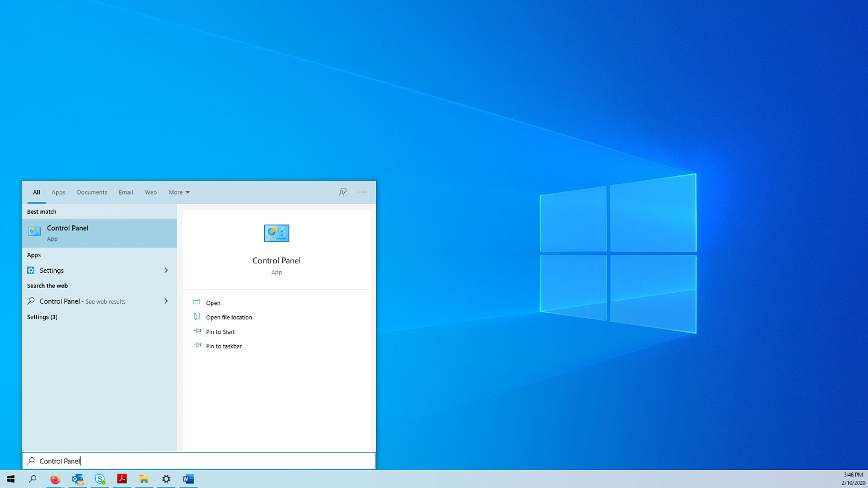Viewport: 868px width, 488px height.
Task: Open the ellipsis options menu in search
Action: [361, 192]
